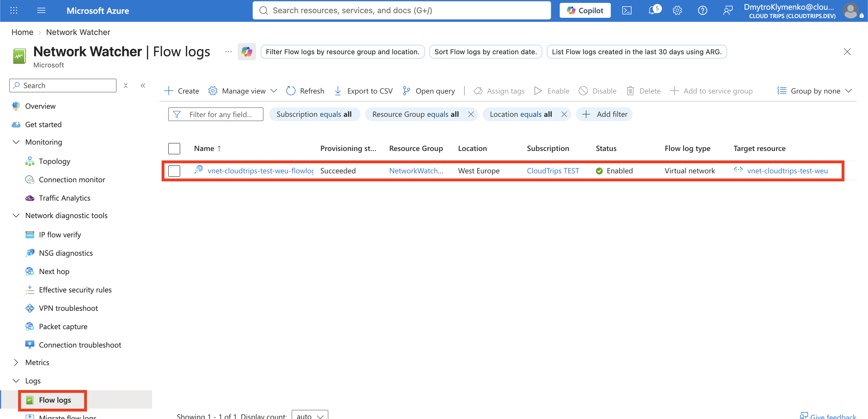Remove the Location filter
868x419 pixels.
564,115
